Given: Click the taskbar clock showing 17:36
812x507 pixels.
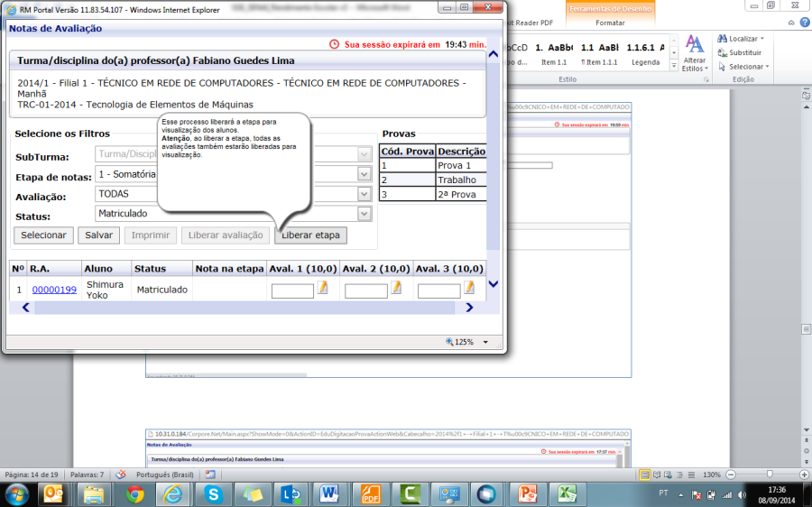Looking at the screenshot, I should coord(777,494).
